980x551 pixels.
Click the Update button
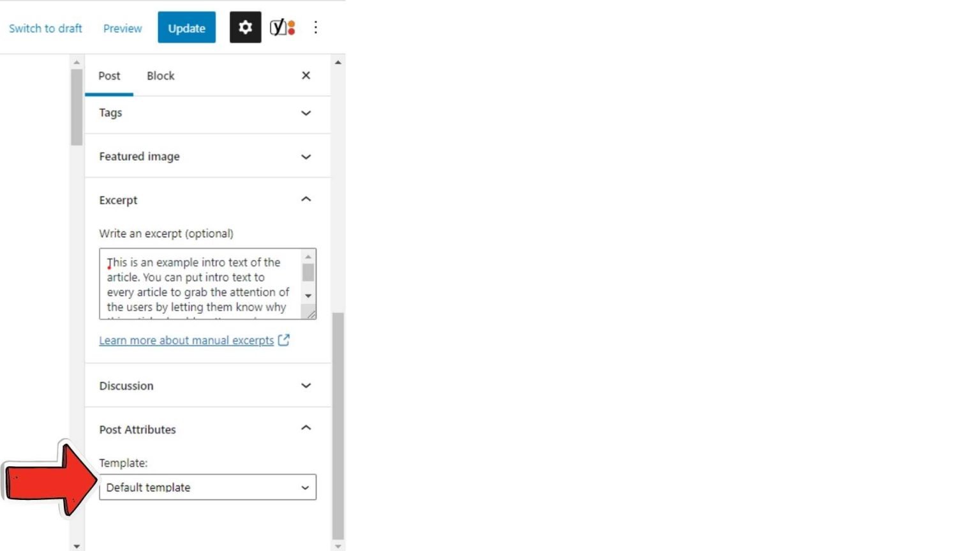pos(187,27)
